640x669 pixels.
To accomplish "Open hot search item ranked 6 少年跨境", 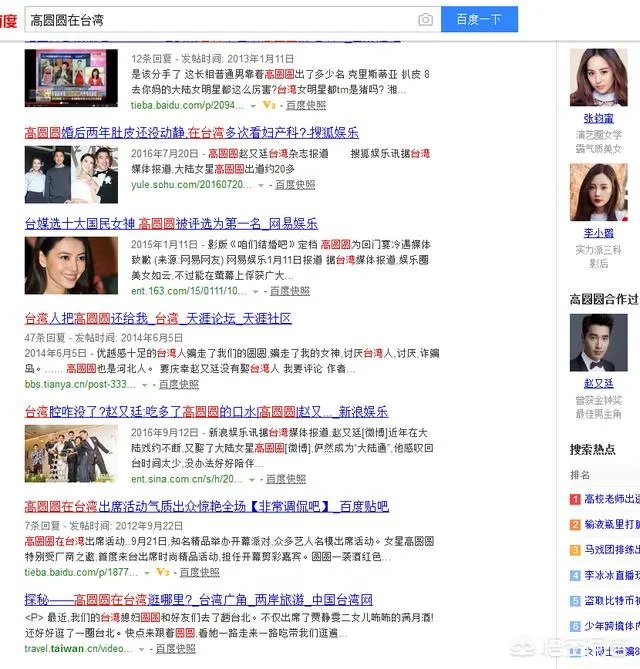I will (612, 626).
